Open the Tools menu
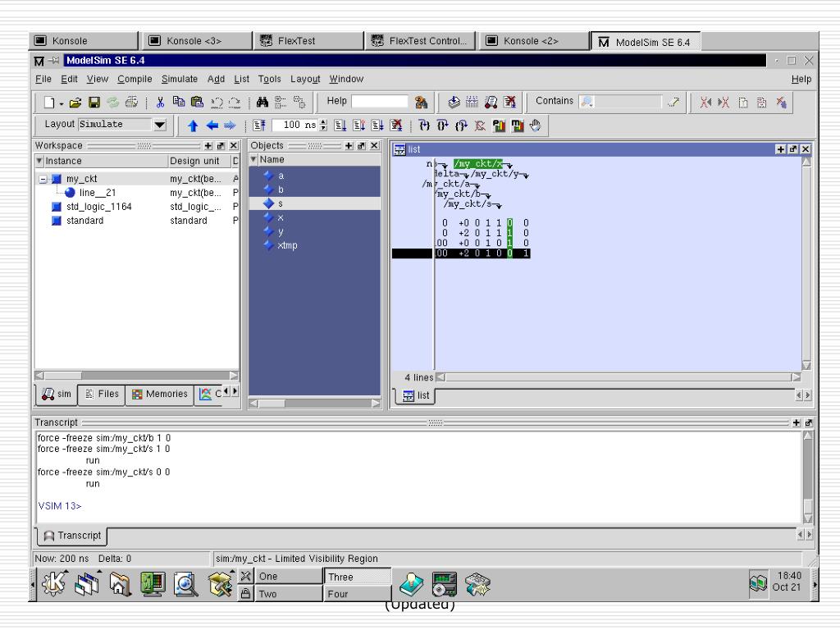This screenshot has height=630, width=840. pyautogui.click(x=269, y=80)
